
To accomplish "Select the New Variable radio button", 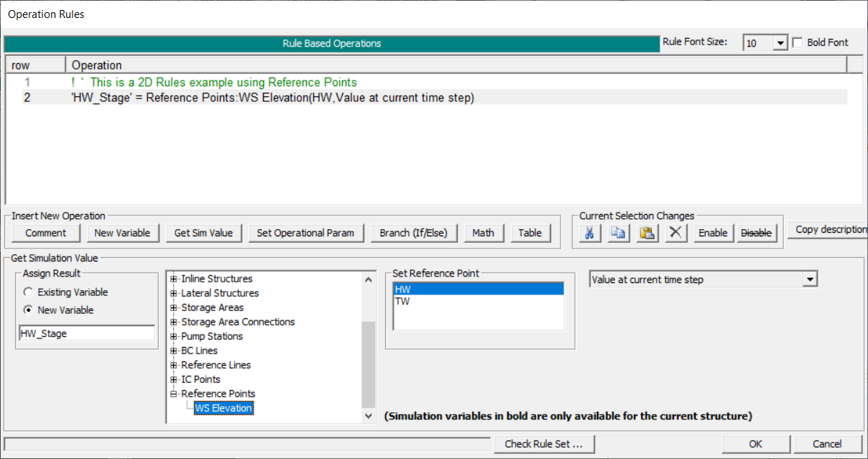I will coord(28,310).
